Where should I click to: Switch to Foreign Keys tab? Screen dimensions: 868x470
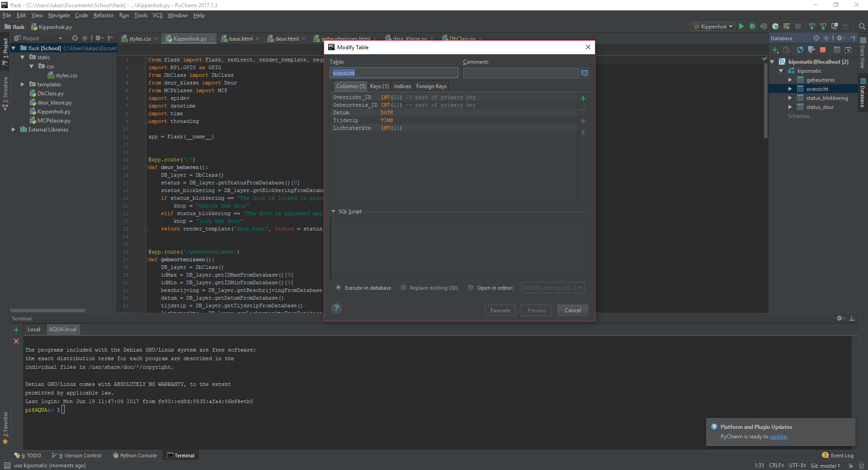pos(431,86)
